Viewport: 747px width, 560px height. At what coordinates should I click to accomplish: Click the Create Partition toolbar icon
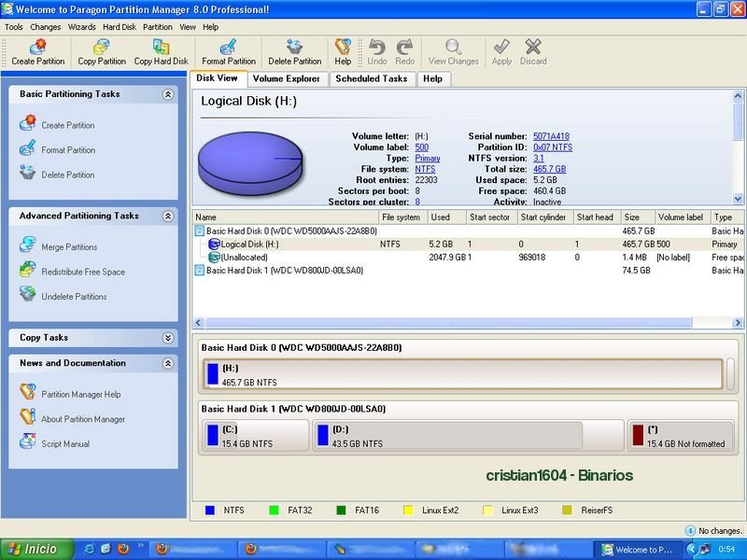coord(38,52)
